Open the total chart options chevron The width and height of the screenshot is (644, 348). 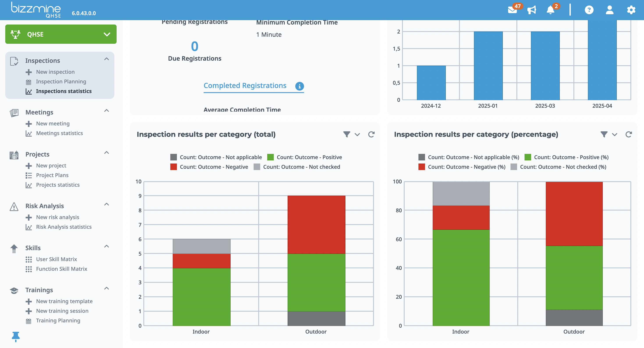[357, 134]
